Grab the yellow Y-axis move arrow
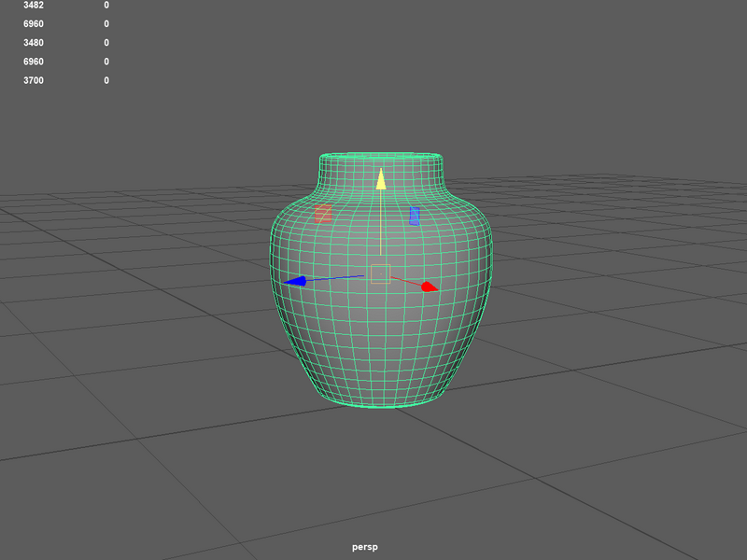747x560 pixels. pos(381,179)
